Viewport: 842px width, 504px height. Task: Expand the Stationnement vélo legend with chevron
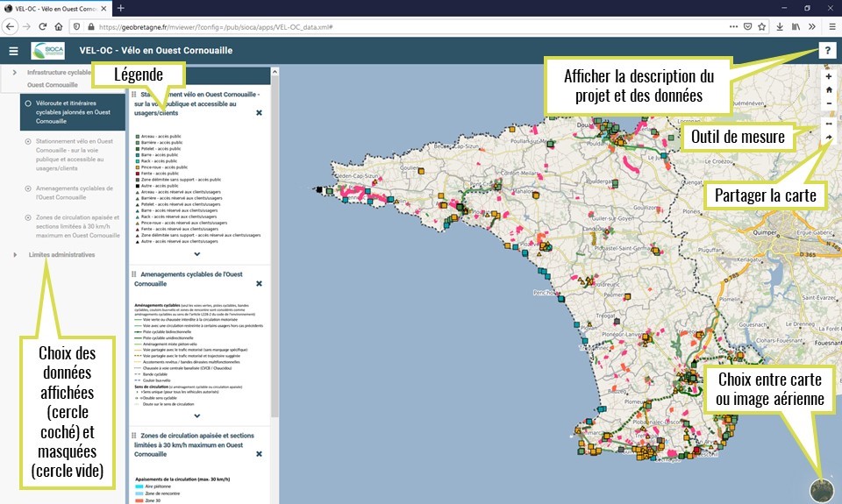click(196, 254)
